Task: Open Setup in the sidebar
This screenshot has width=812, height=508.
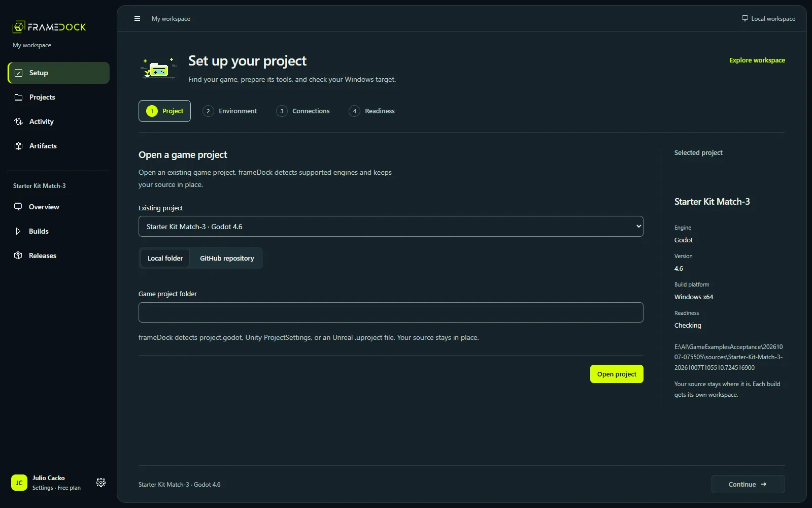Action: tap(59, 73)
